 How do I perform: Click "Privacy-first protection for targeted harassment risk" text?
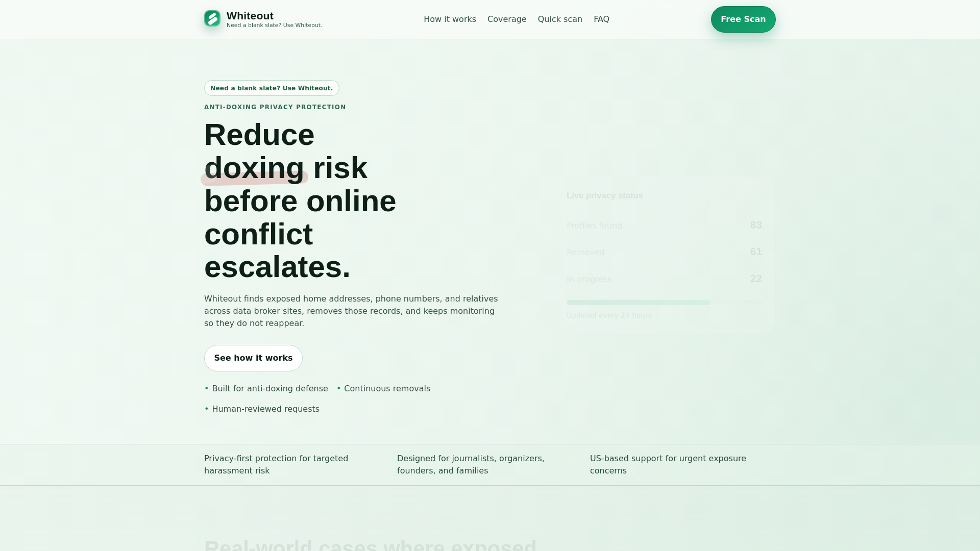click(276, 465)
